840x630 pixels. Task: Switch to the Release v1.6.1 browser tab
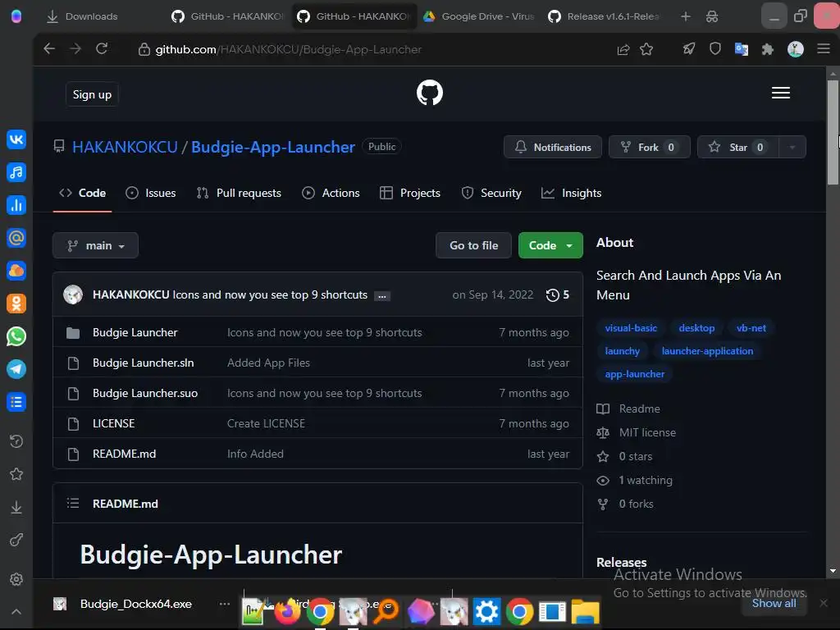point(604,16)
